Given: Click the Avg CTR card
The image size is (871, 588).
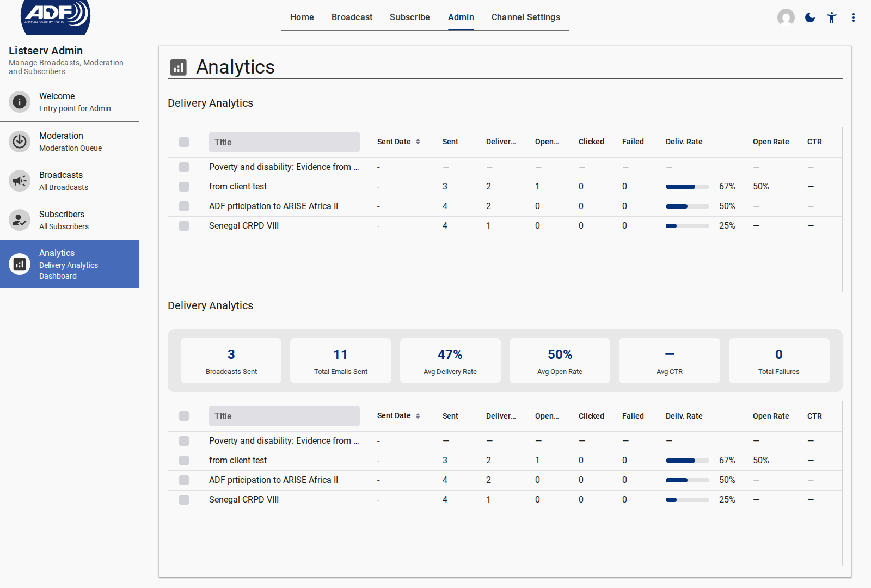Looking at the screenshot, I should [x=670, y=360].
